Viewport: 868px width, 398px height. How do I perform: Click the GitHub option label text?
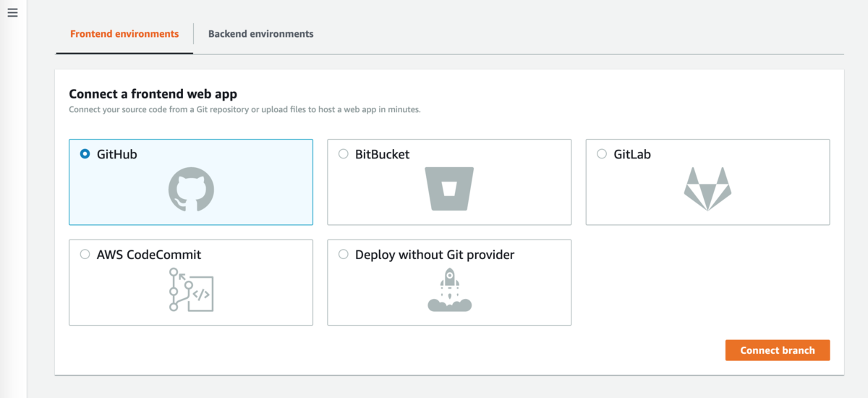116,154
